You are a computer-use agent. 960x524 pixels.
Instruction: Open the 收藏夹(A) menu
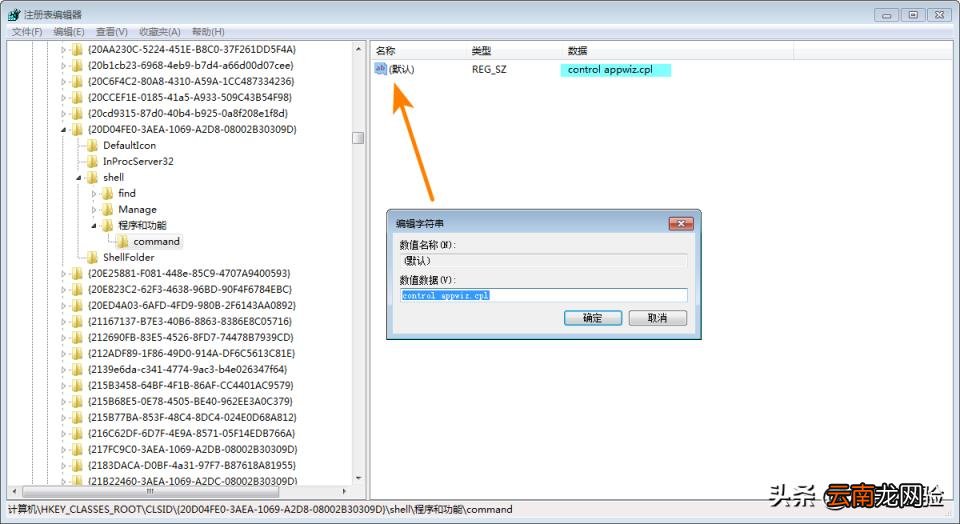pos(159,32)
